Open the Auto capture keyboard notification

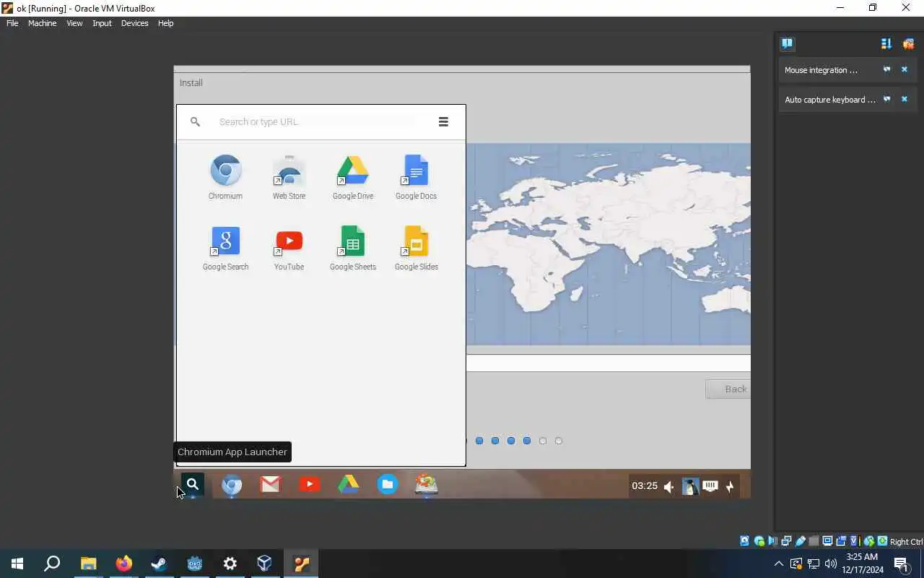(x=830, y=100)
